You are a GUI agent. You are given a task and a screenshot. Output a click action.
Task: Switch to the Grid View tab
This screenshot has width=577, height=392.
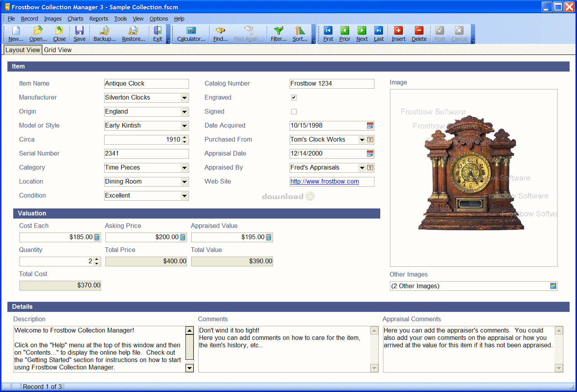(x=58, y=50)
